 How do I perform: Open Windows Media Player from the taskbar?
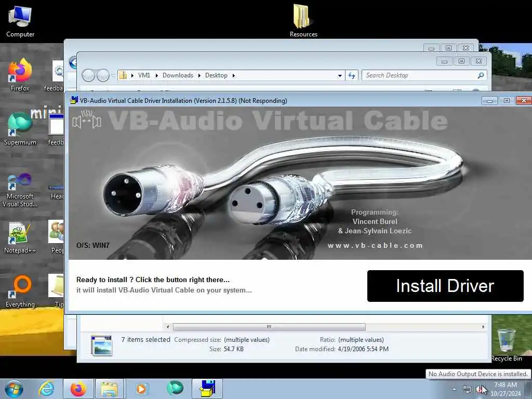(x=141, y=389)
